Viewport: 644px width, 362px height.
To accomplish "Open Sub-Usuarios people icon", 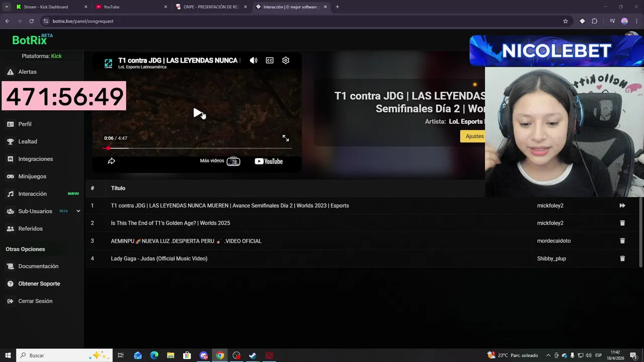I will click(x=10, y=211).
